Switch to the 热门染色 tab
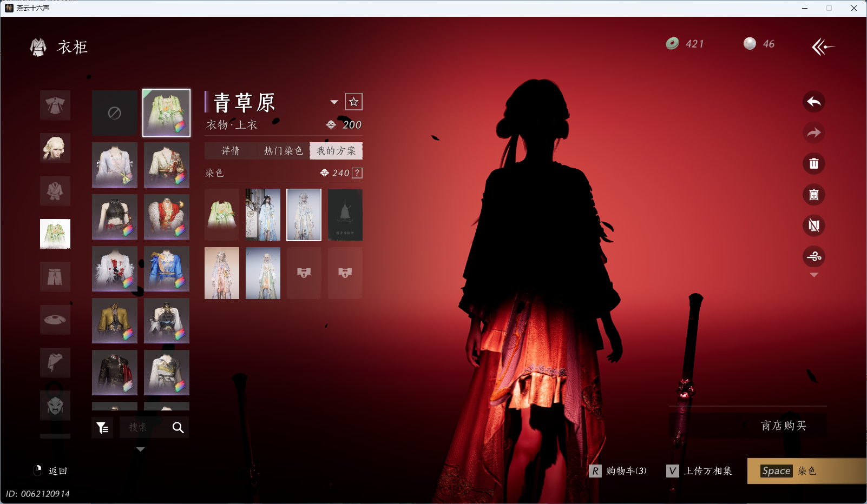Screen dimensions: 867x504 [283, 151]
